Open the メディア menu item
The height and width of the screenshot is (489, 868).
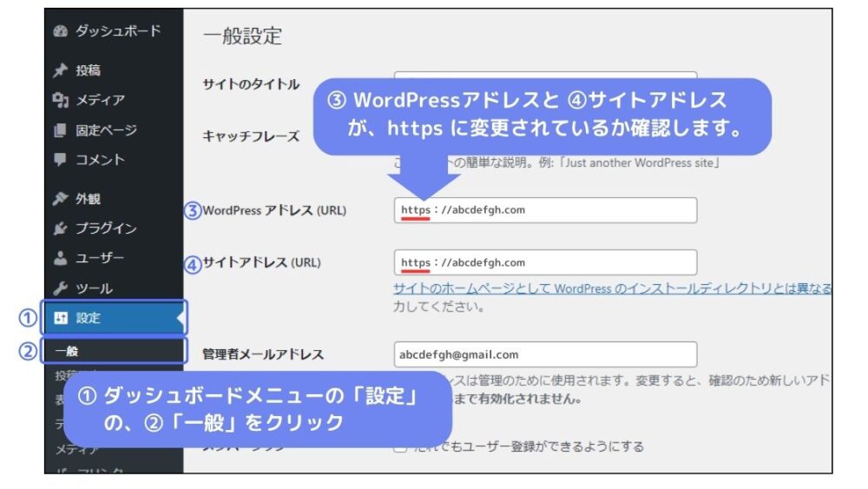click(114, 100)
